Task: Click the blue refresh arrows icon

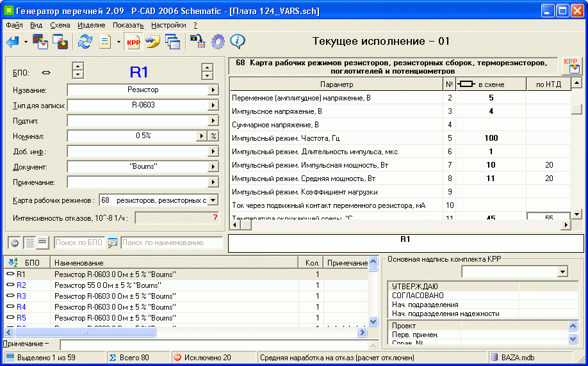Action: pyautogui.click(x=85, y=42)
